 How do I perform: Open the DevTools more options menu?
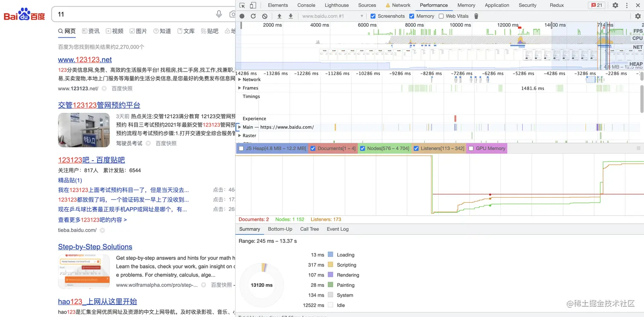coord(627,5)
